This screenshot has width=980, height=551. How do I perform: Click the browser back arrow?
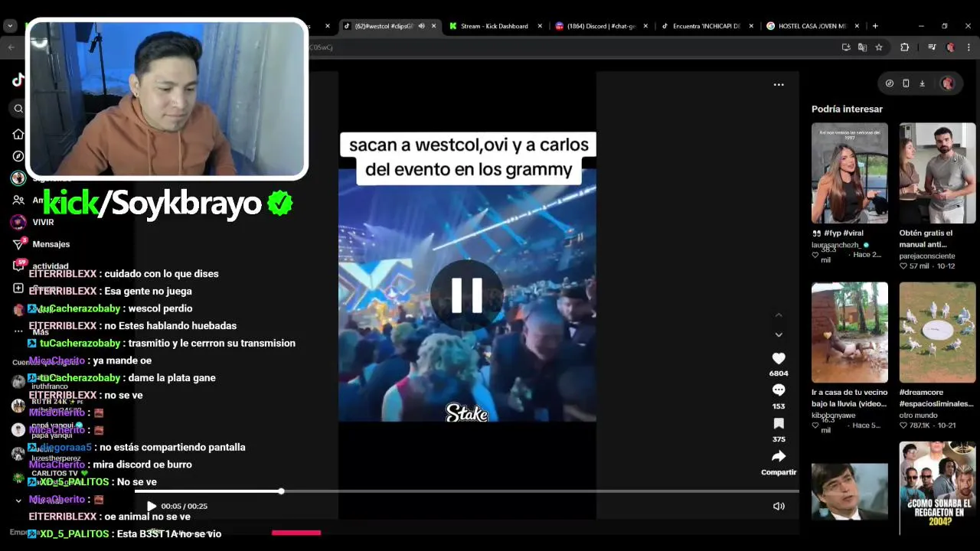click(11, 47)
